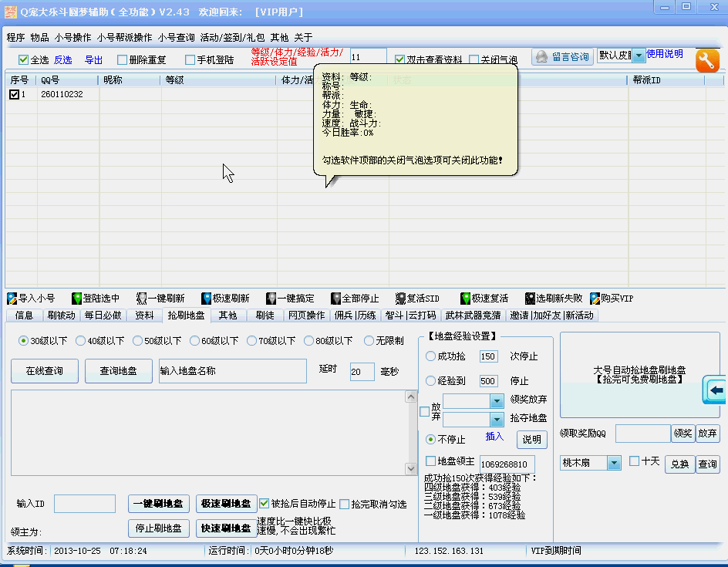The image size is (728, 567).
Task: Click the 极速复活 toolbar icon
Action: point(465,298)
